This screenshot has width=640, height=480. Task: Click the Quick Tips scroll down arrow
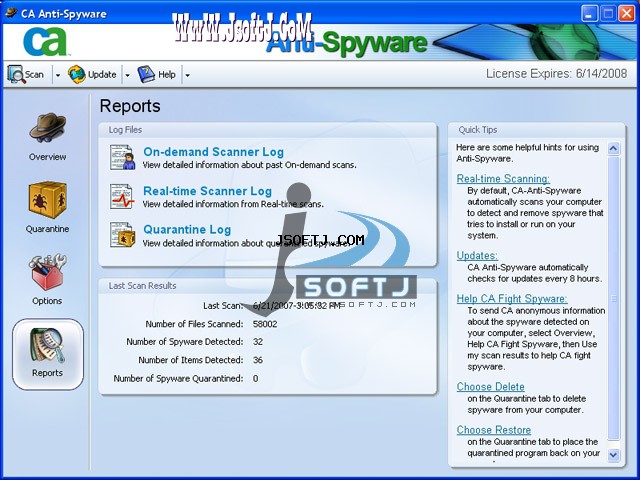coord(613,454)
